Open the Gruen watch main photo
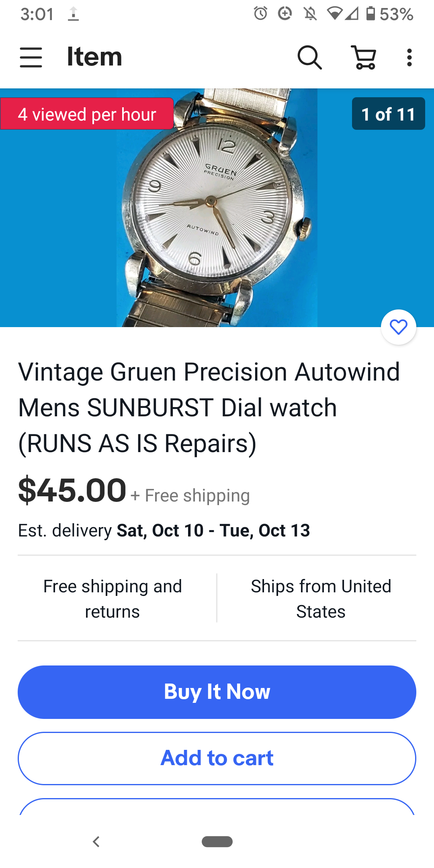Image resolution: width=434 pixels, height=868 pixels. point(217,208)
